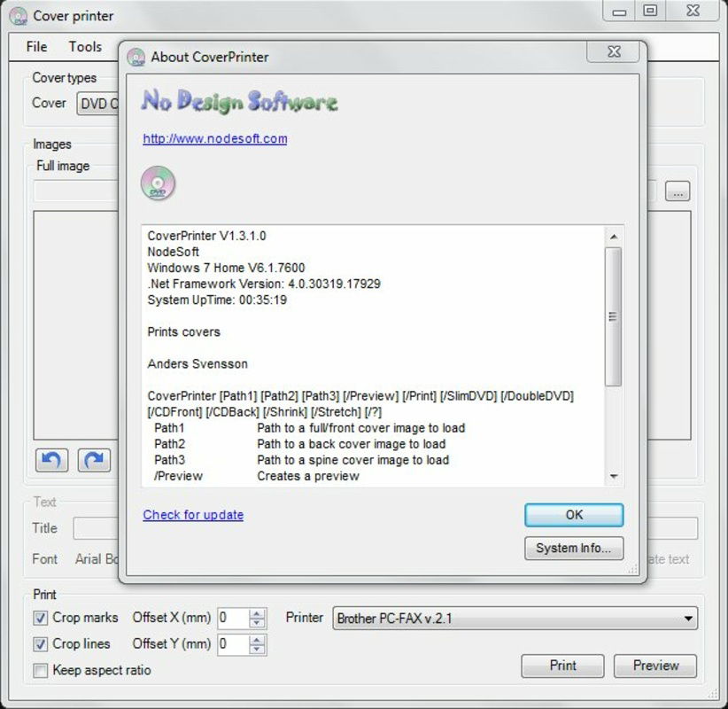Click the 'Prints covers' text line

(x=183, y=332)
